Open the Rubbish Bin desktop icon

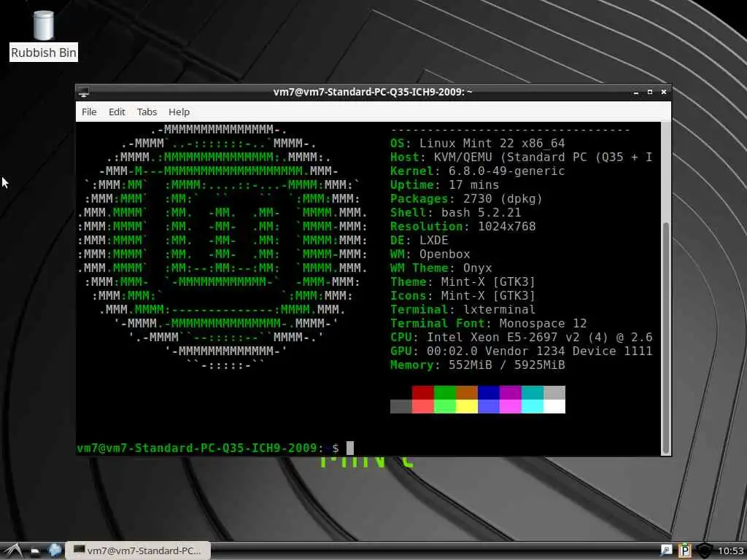tap(43, 35)
